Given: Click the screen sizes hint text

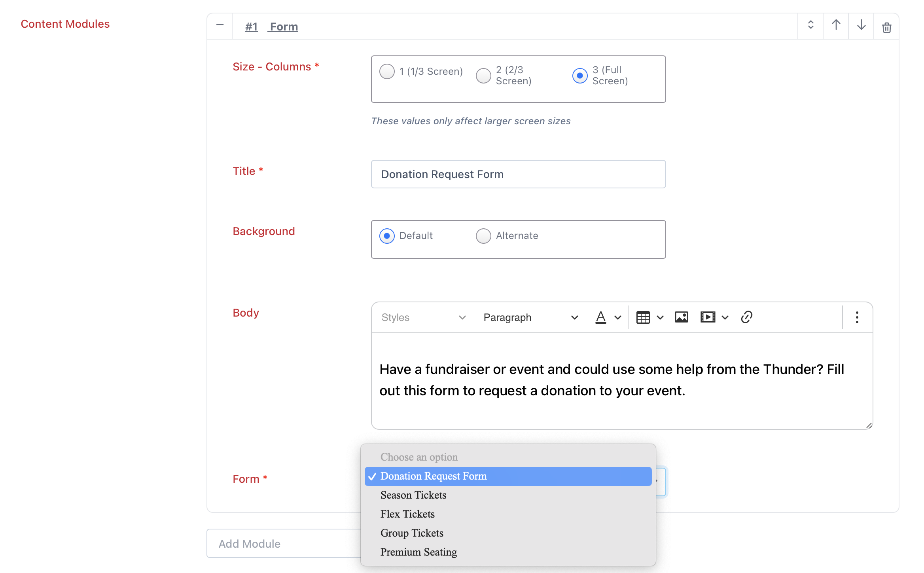Looking at the screenshot, I should click(x=471, y=121).
